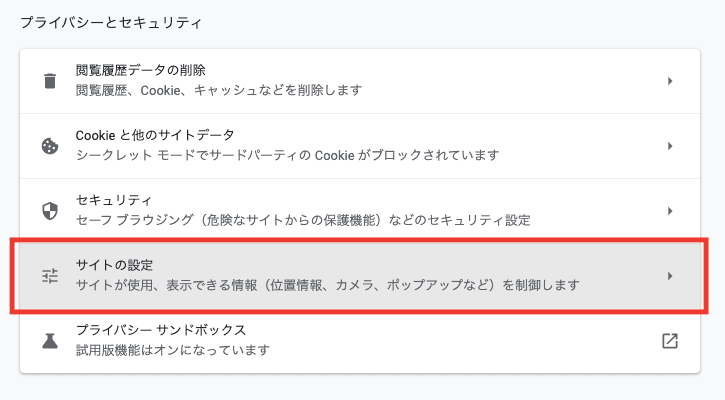Select the サイトの設定 title
This screenshot has height=400, width=725.
pyautogui.click(x=114, y=265)
